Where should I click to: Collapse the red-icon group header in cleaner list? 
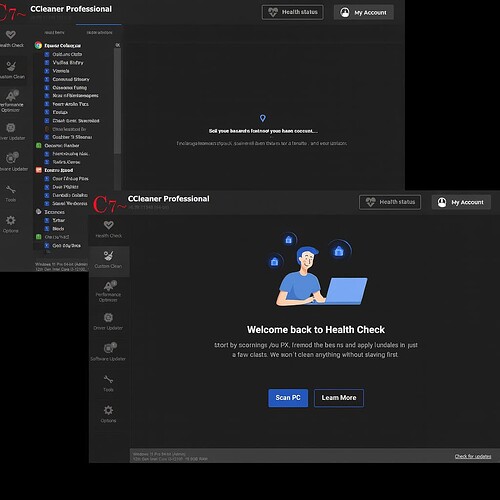[x=55, y=170]
